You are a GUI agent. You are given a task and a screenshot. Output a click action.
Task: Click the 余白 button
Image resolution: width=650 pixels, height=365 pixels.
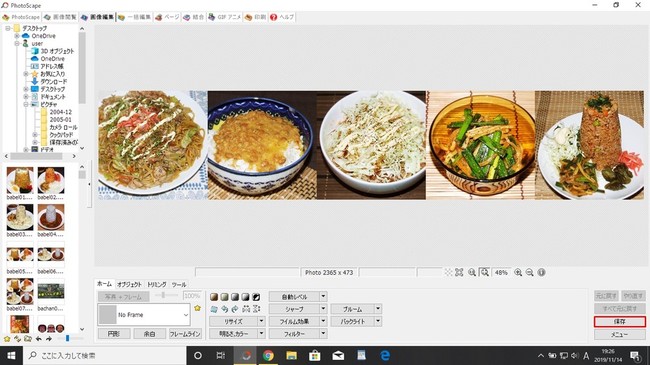[150, 334]
